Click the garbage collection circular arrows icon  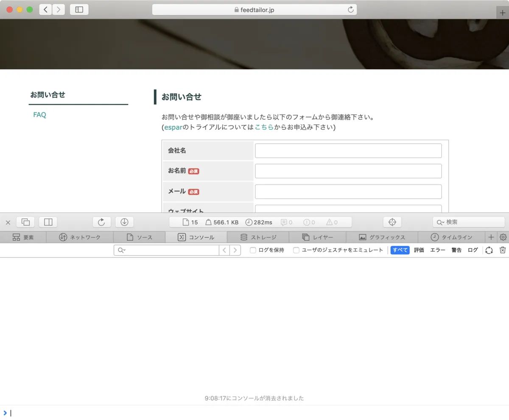click(x=489, y=250)
